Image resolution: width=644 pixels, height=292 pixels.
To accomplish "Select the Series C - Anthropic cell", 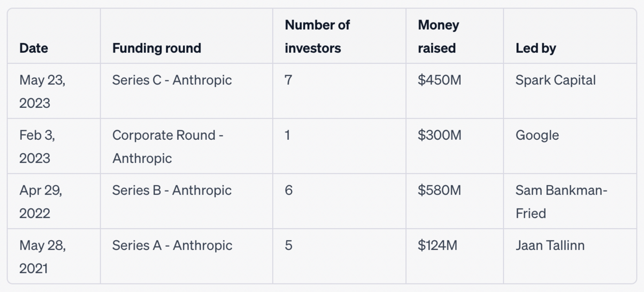I will point(172,80).
